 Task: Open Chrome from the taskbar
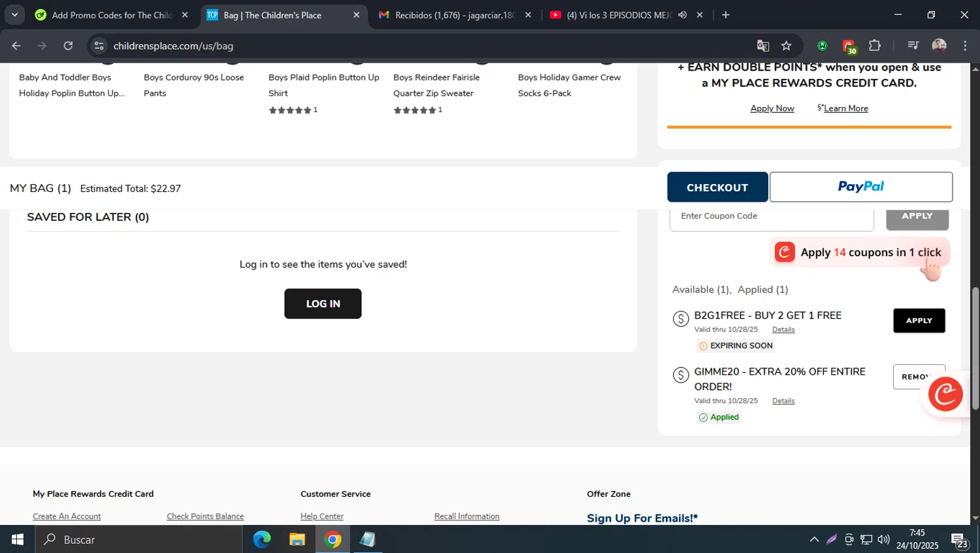[x=333, y=539]
